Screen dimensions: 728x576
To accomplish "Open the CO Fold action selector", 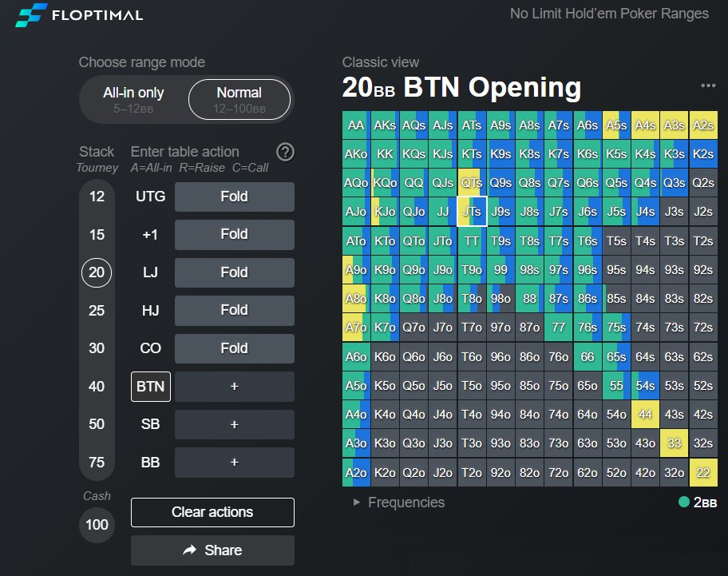I will click(235, 348).
